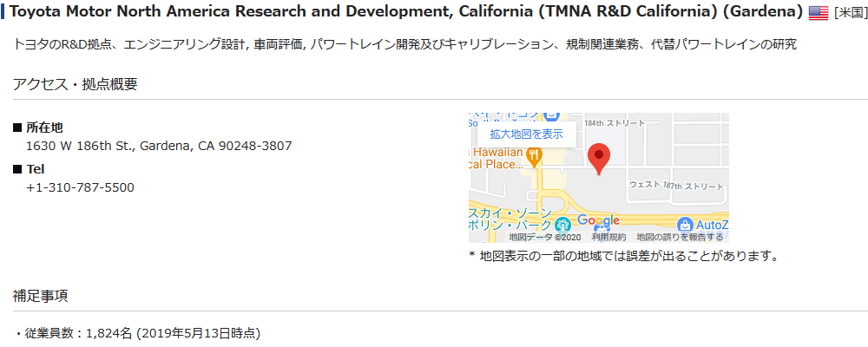
Task: Open the 拡大地図を表示 larger map link
Action: [x=527, y=134]
